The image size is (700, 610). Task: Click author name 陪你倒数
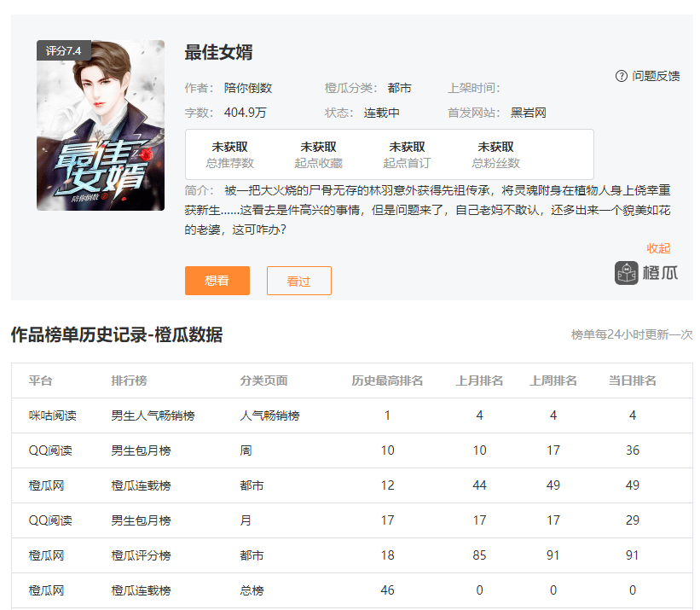248,88
